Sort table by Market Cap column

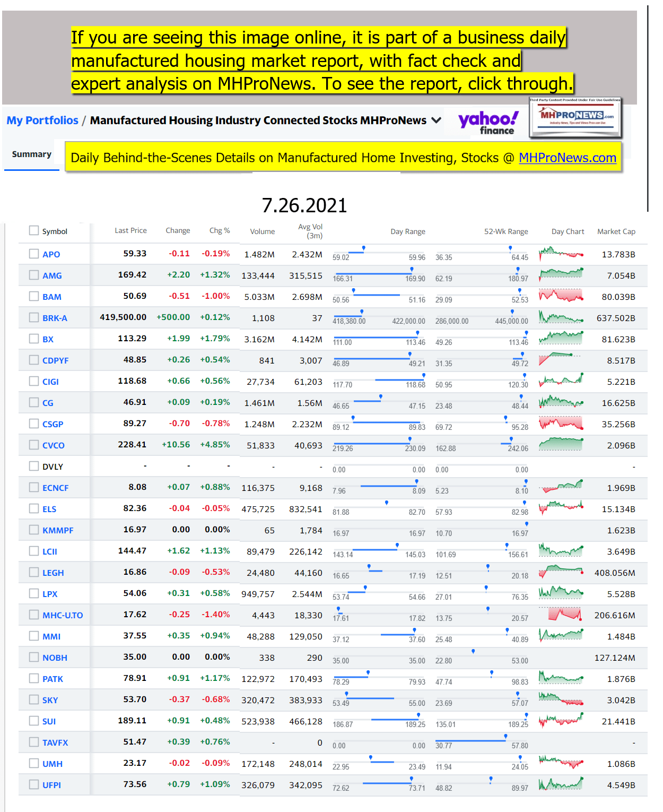(x=616, y=231)
